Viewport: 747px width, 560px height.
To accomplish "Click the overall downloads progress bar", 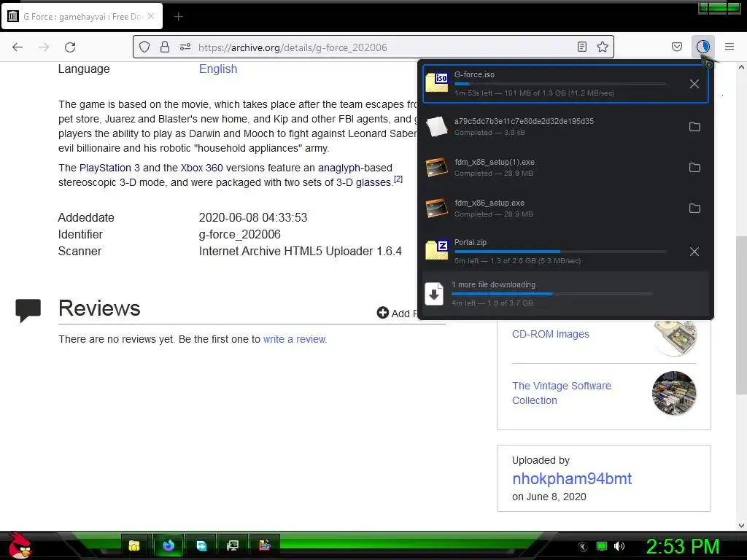I will click(551, 294).
